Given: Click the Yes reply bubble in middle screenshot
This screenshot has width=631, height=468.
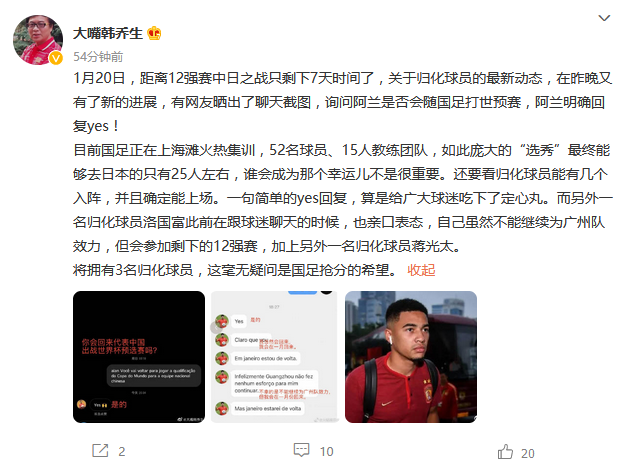Looking at the screenshot, I should (239, 321).
